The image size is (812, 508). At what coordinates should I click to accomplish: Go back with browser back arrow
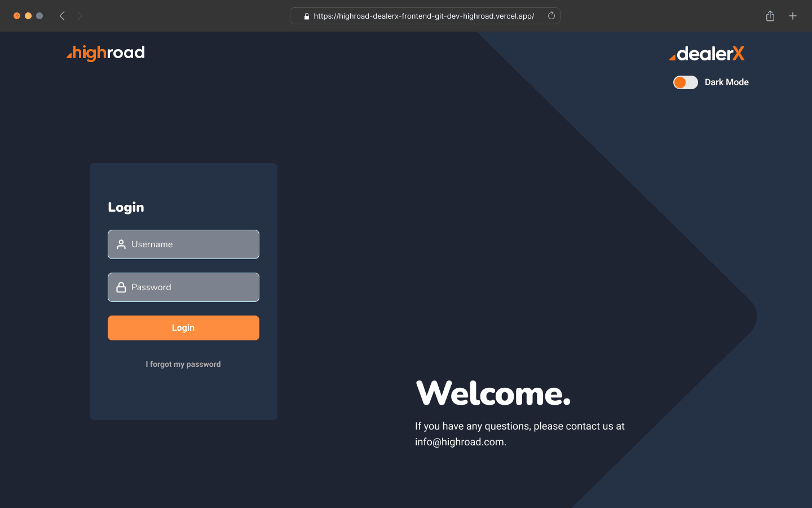click(x=62, y=16)
